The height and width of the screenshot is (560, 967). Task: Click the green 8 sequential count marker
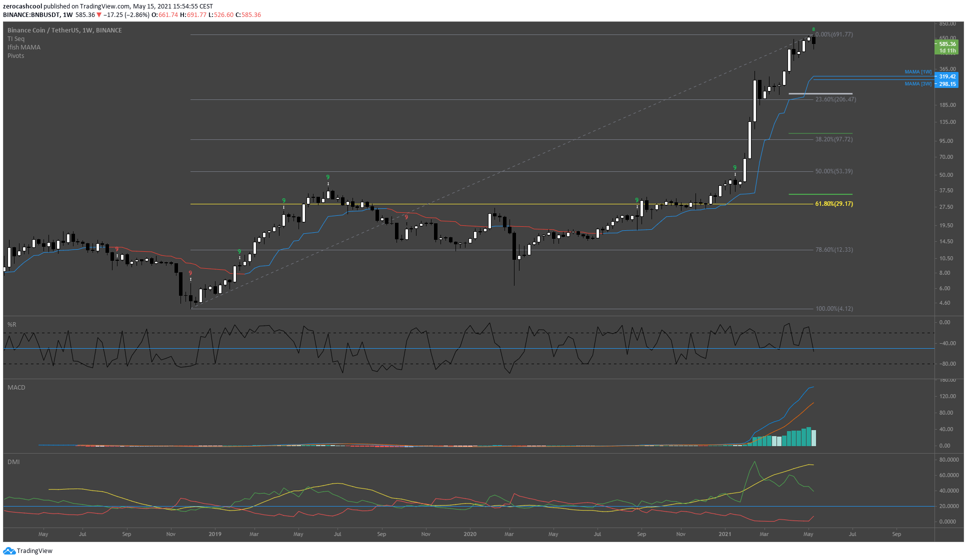pyautogui.click(x=813, y=29)
